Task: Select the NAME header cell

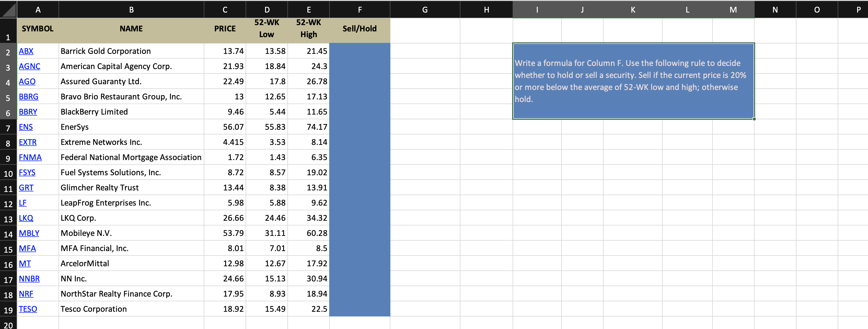Action: pyautogui.click(x=131, y=30)
